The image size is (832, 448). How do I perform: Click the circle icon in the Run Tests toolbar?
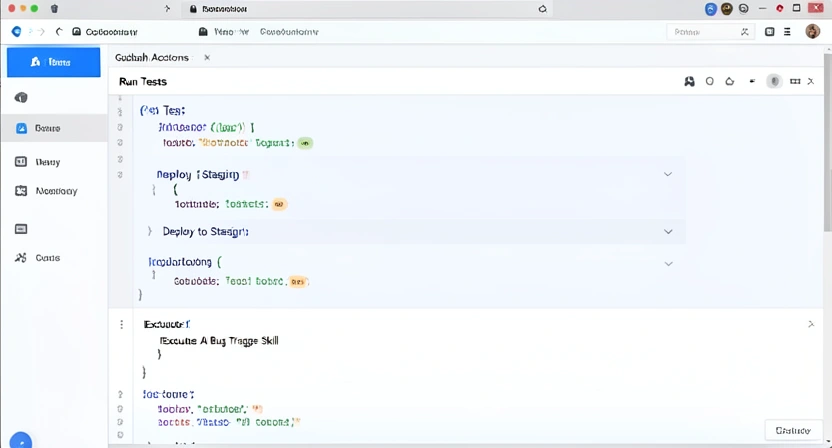point(709,81)
